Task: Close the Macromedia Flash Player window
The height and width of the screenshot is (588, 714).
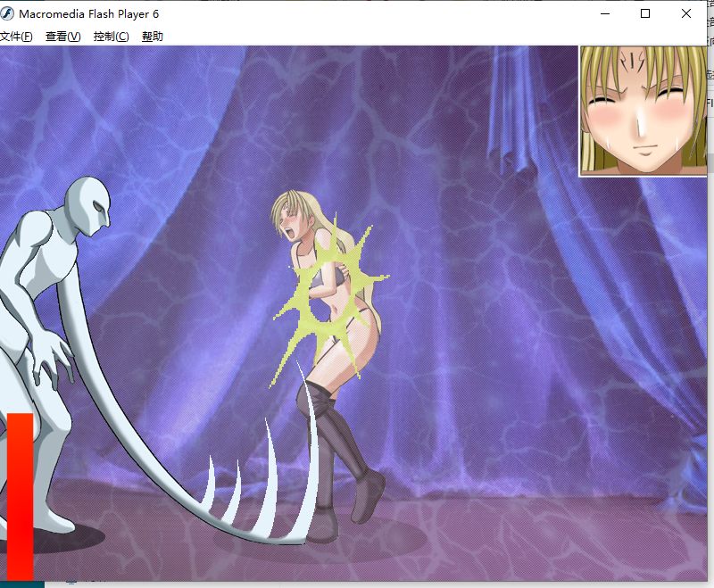Action: 686,14
